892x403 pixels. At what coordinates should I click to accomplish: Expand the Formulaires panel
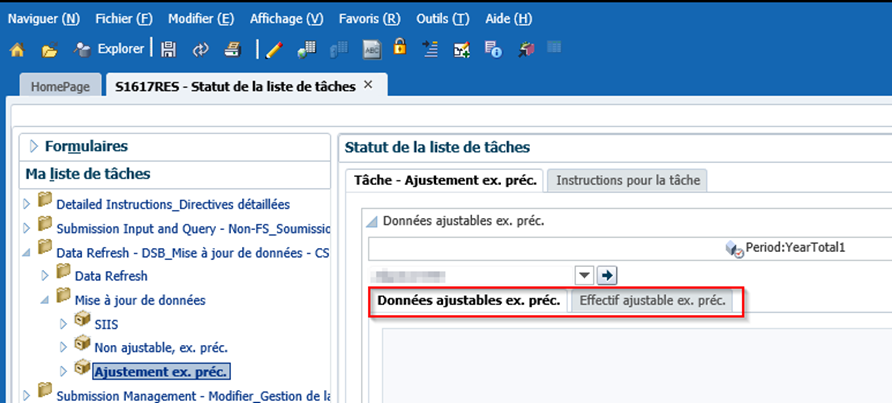coord(33,146)
